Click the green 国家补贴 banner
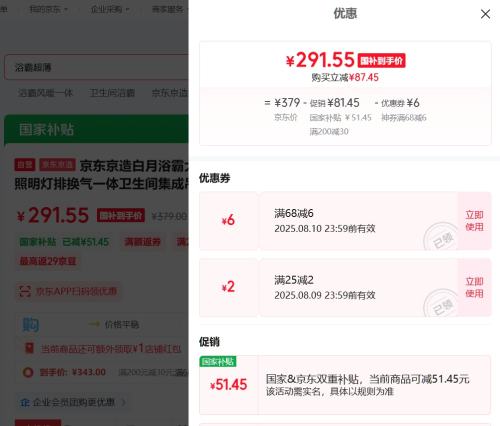This screenshot has height=426, width=500. pos(96,129)
